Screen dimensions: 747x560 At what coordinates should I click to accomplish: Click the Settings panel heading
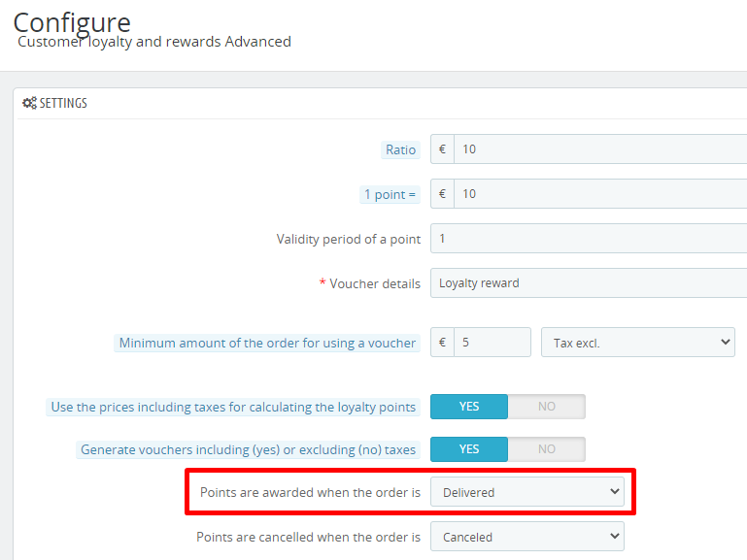pyautogui.click(x=63, y=103)
